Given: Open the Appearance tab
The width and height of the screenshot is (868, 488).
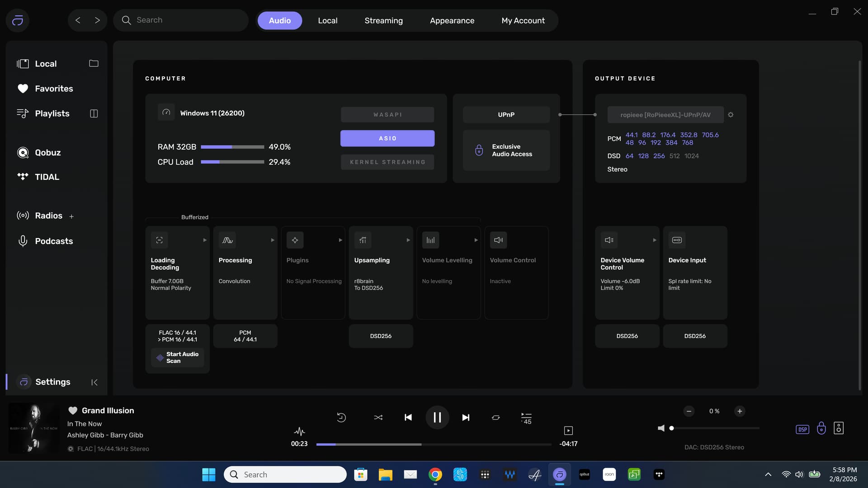Looking at the screenshot, I should [x=452, y=21].
